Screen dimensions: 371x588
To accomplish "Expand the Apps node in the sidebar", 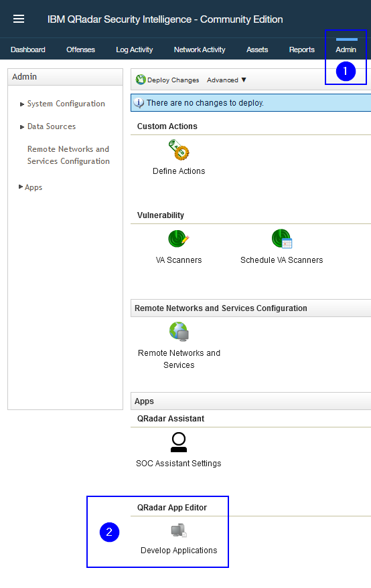I will click(21, 187).
